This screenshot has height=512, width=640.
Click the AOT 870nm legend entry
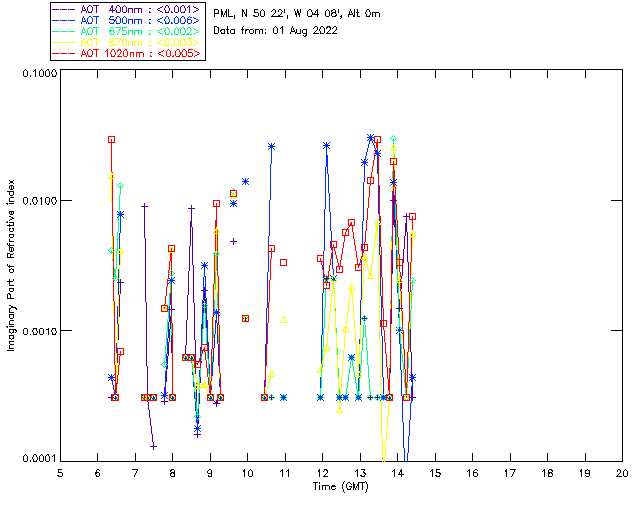pos(127,42)
